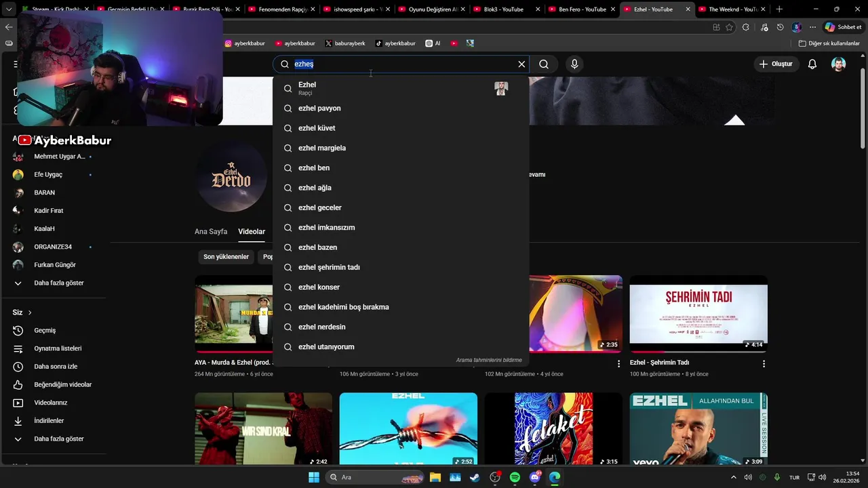The height and width of the screenshot is (488, 868).
Task: Pick the 'ezhel pavyon' suggestion
Action: click(400, 108)
